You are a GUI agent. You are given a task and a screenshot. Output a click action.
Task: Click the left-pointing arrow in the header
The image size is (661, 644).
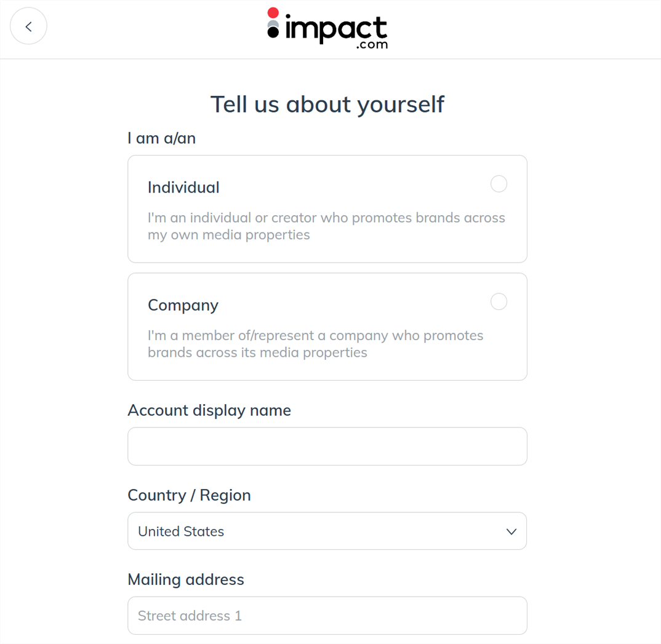coord(28,26)
